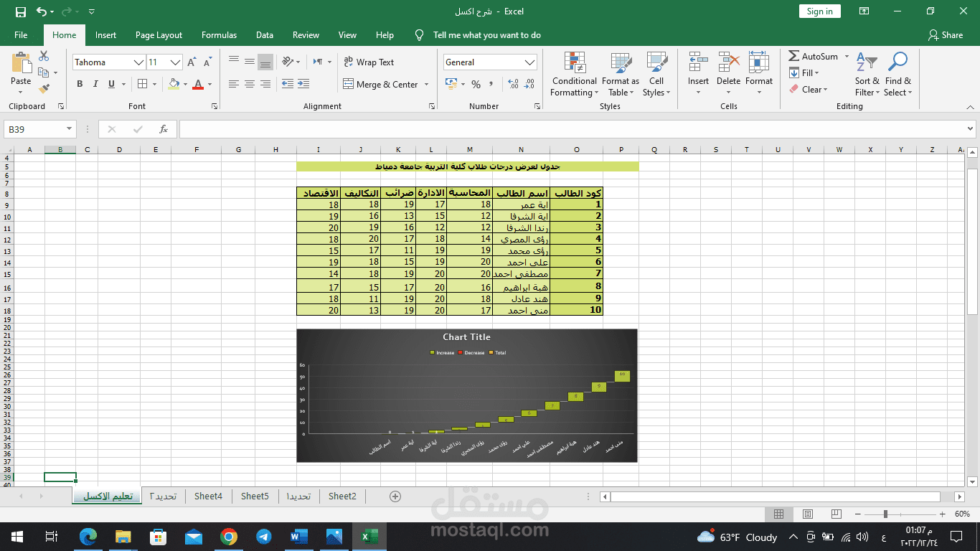
Task: Click the AutoSum sigma button
Action: coord(813,56)
